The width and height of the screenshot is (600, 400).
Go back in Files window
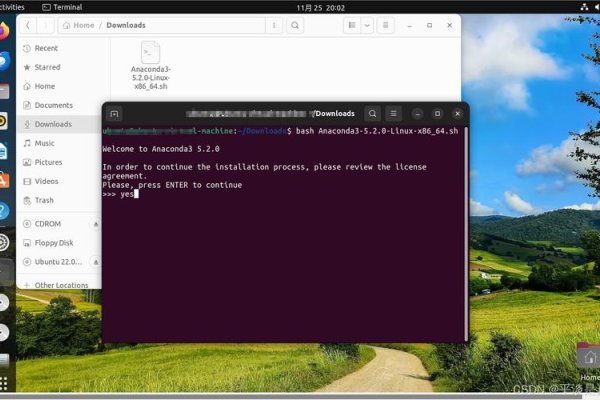pyautogui.click(x=28, y=25)
